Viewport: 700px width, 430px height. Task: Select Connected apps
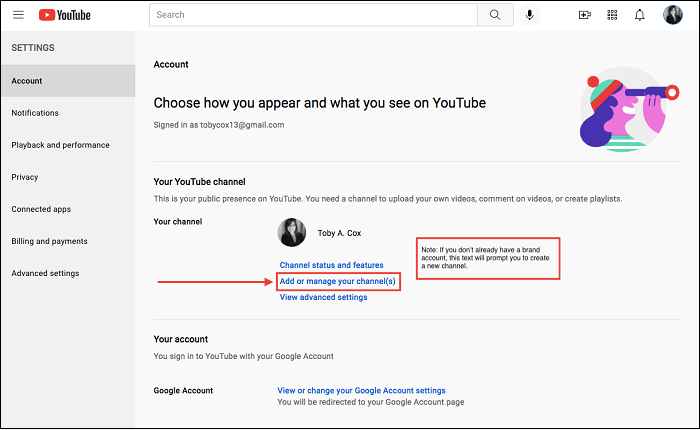click(x=40, y=209)
